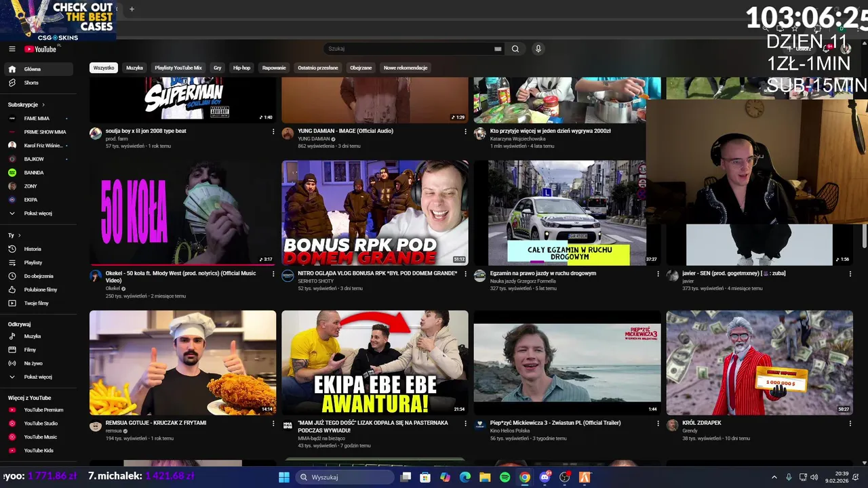The image size is (868, 488).
Task: Open the on-screen keyboard icon in search box
Action: (498, 49)
